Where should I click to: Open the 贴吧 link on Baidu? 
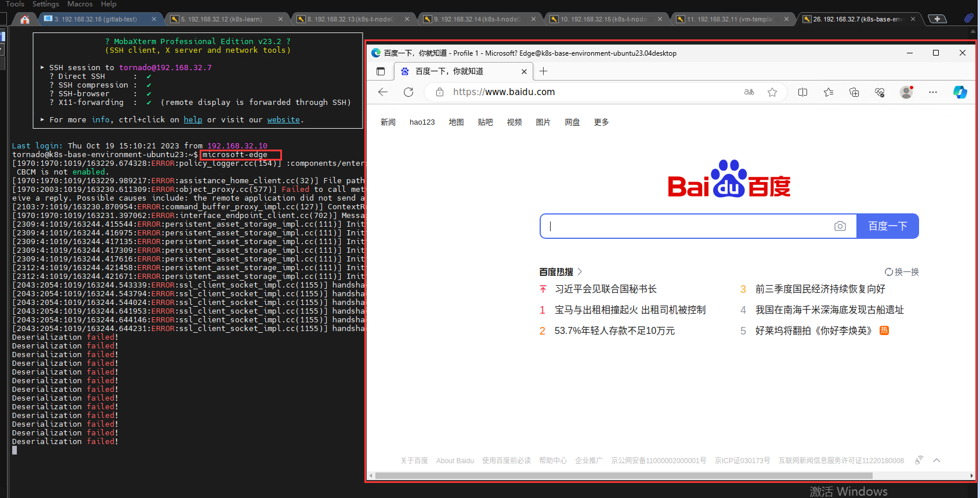(x=485, y=122)
